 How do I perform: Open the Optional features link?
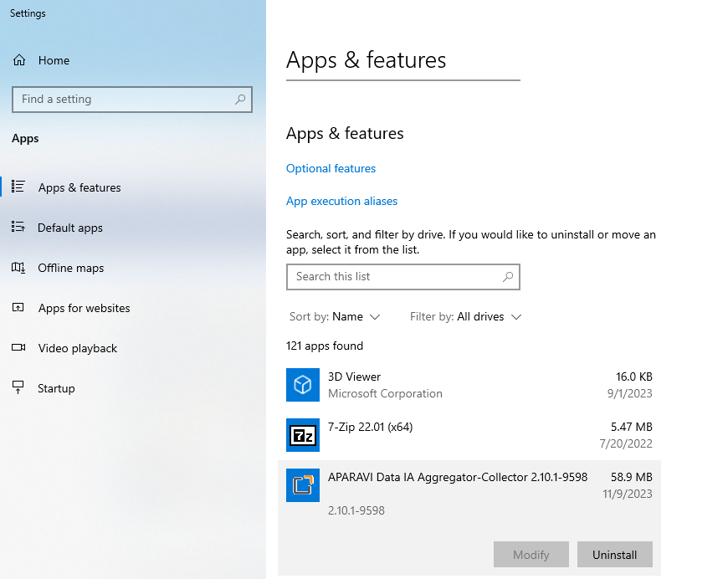331,168
